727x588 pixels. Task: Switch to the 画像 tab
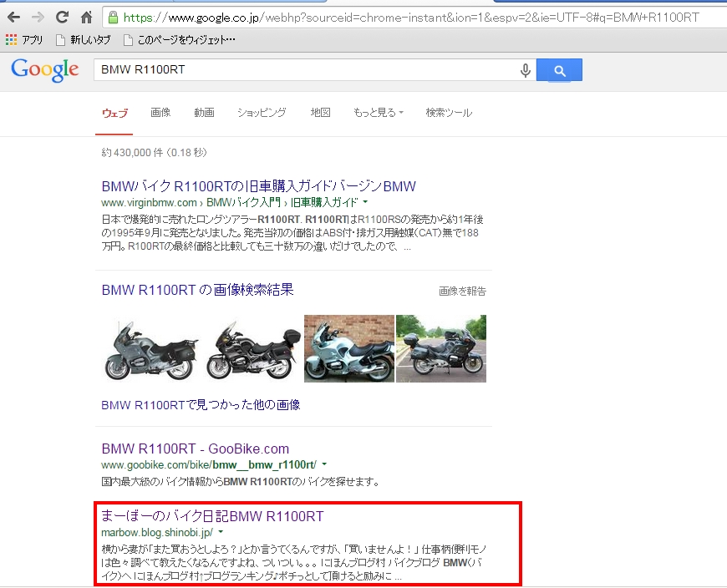[160, 112]
